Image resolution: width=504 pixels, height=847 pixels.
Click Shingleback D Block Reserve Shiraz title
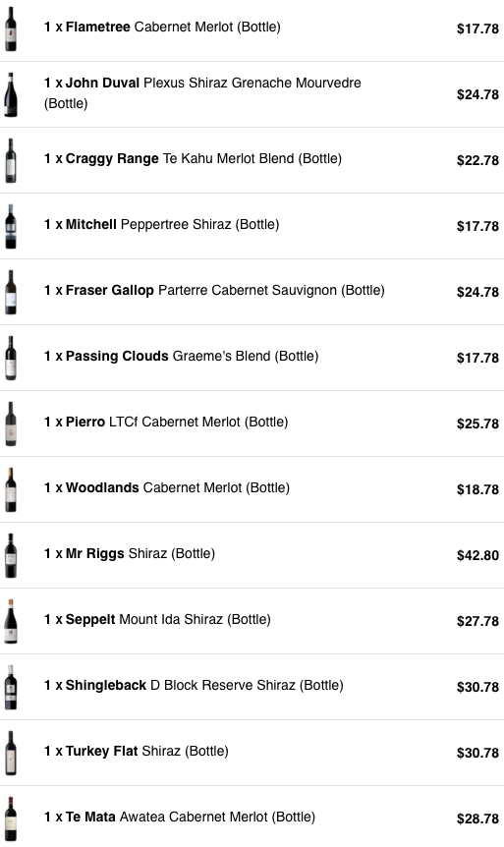coord(194,686)
